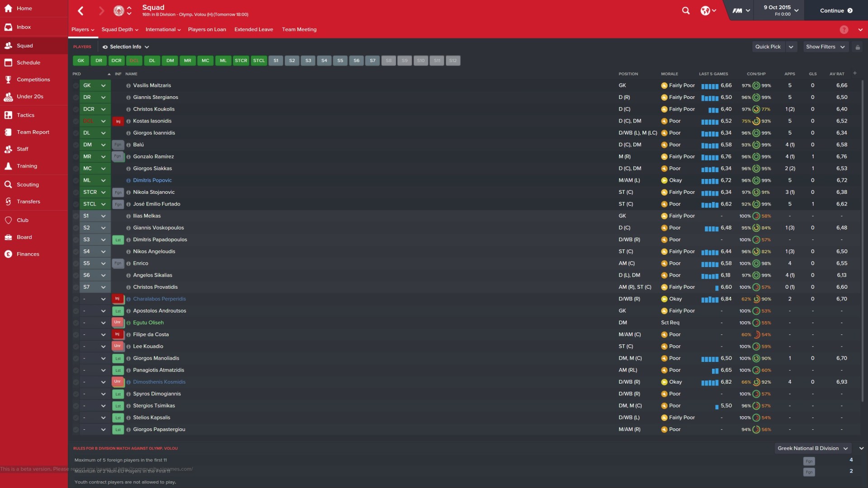
Task: Toggle selection circle for Lee Kouadio
Action: 75,347
